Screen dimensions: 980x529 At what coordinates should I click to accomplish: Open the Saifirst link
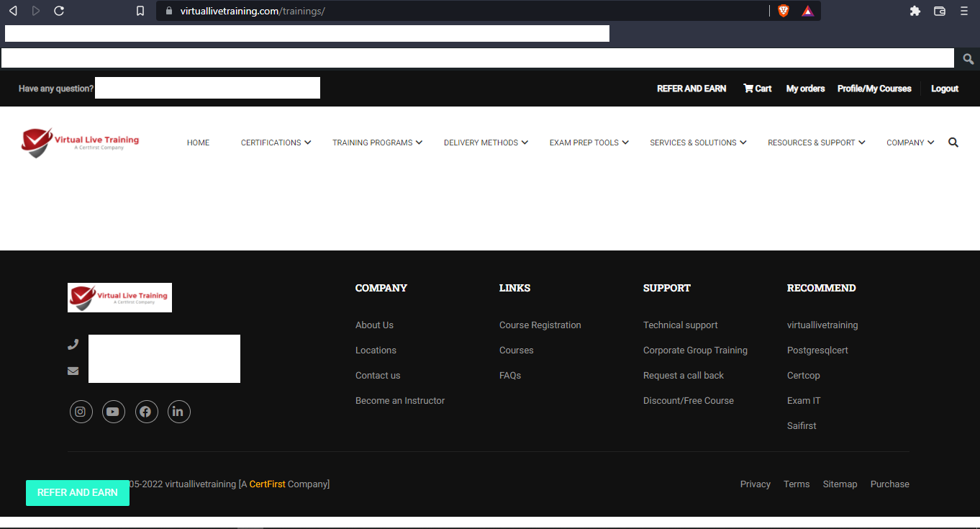(x=802, y=426)
